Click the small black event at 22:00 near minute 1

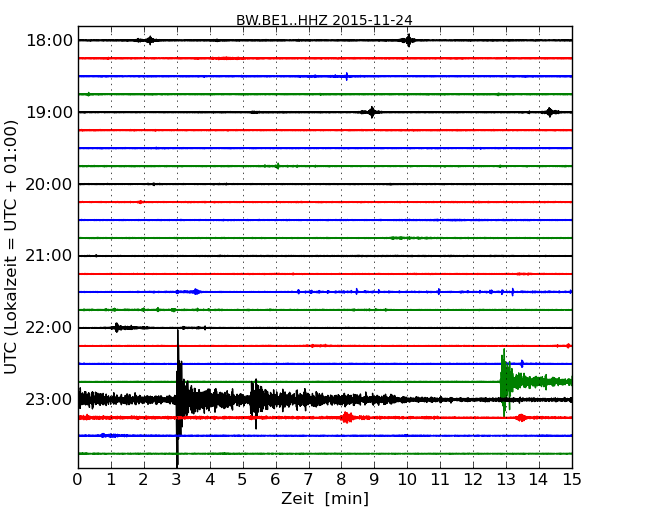[117, 328]
